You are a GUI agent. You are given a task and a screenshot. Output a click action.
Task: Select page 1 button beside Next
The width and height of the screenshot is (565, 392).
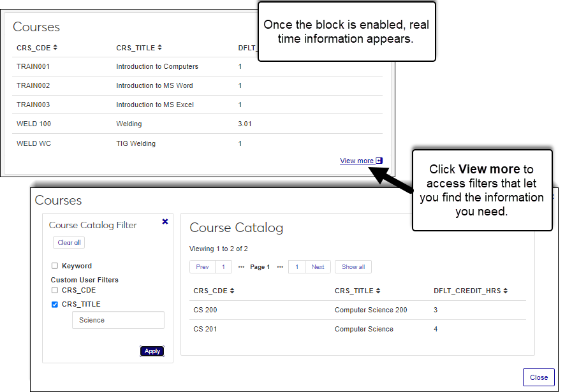click(297, 267)
